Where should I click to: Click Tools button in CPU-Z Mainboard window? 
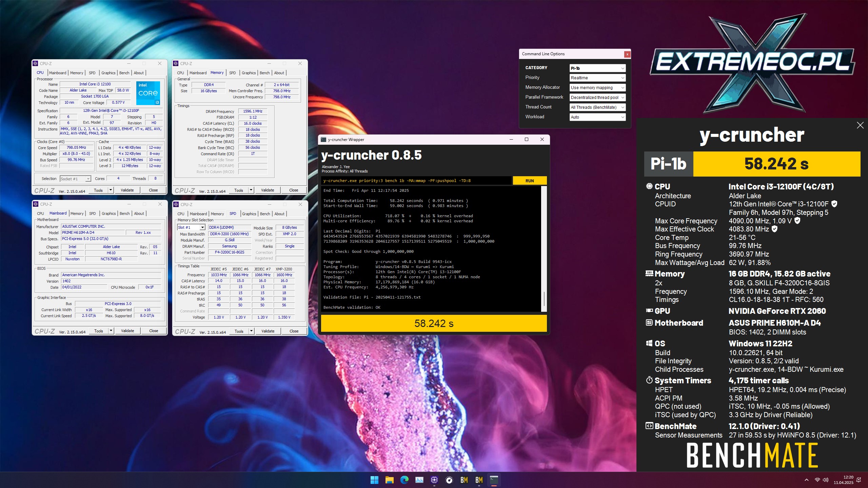tap(99, 331)
